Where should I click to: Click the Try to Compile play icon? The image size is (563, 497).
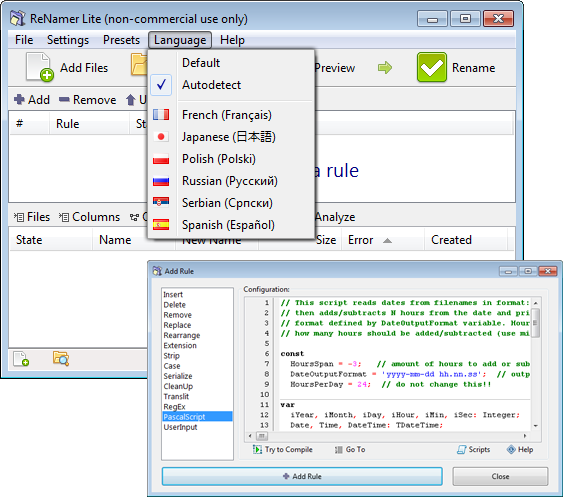pos(257,449)
